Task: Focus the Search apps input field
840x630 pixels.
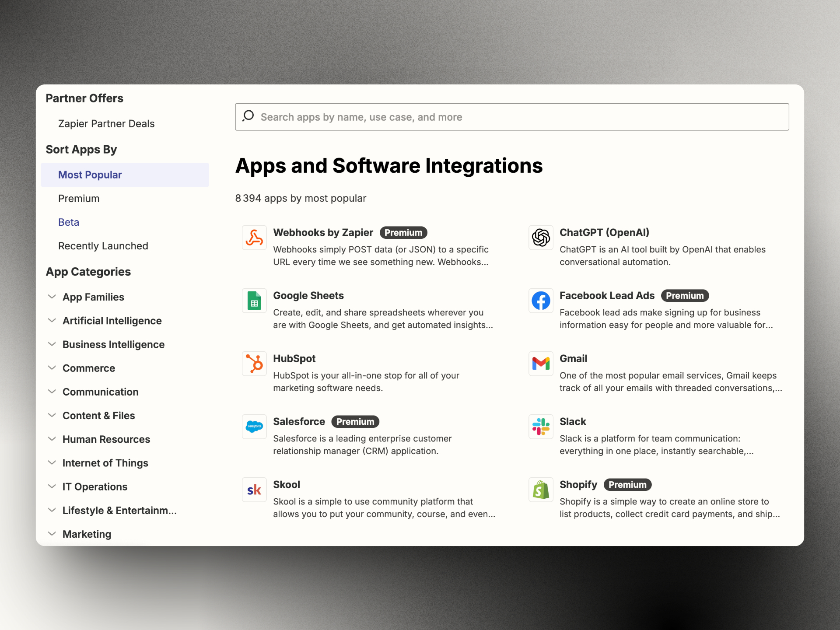Action: (x=512, y=117)
